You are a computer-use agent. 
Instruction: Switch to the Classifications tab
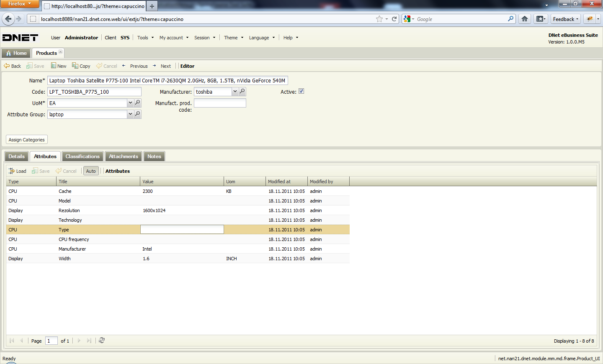pyautogui.click(x=82, y=156)
